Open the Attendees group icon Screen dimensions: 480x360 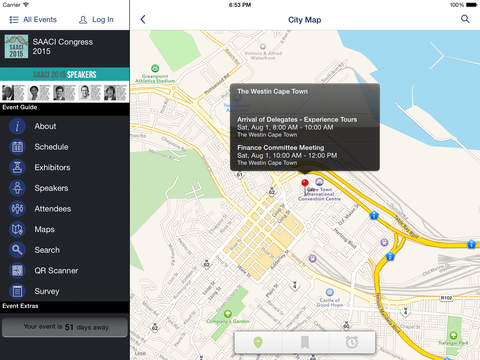click(17, 209)
